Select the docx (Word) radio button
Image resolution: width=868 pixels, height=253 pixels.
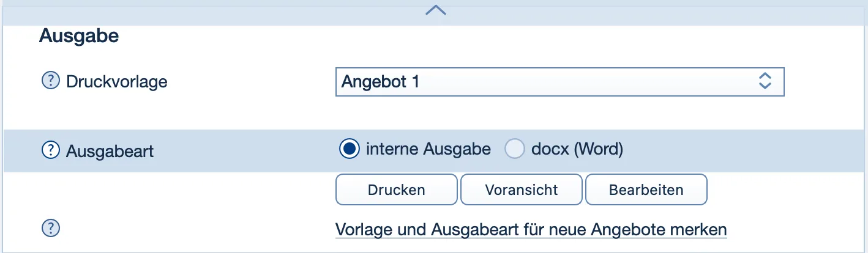point(514,149)
